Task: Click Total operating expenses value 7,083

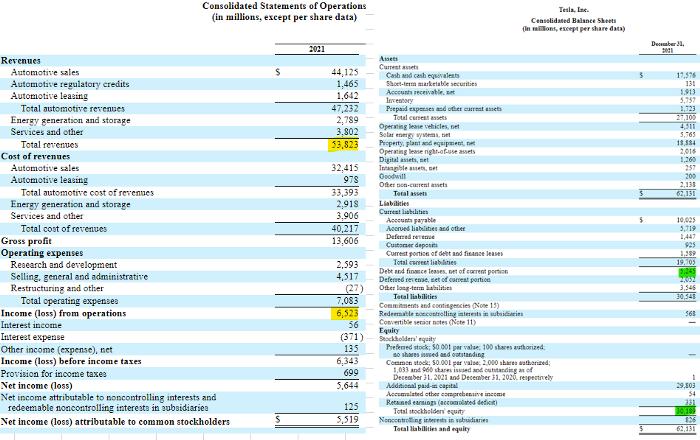Action: 347,301
